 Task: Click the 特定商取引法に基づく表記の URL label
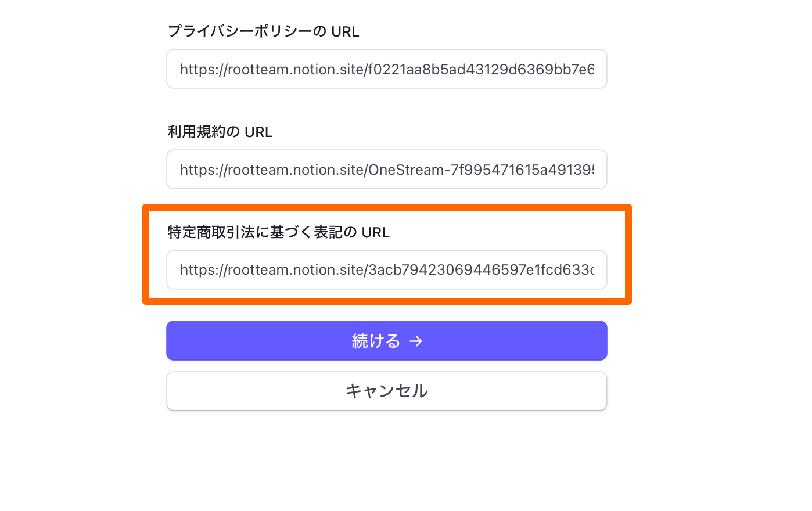278,232
